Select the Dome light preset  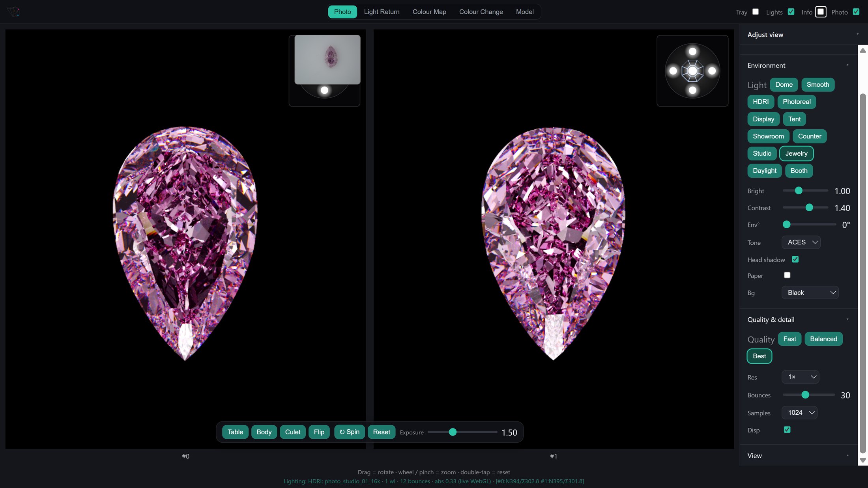tap(784, 85)
